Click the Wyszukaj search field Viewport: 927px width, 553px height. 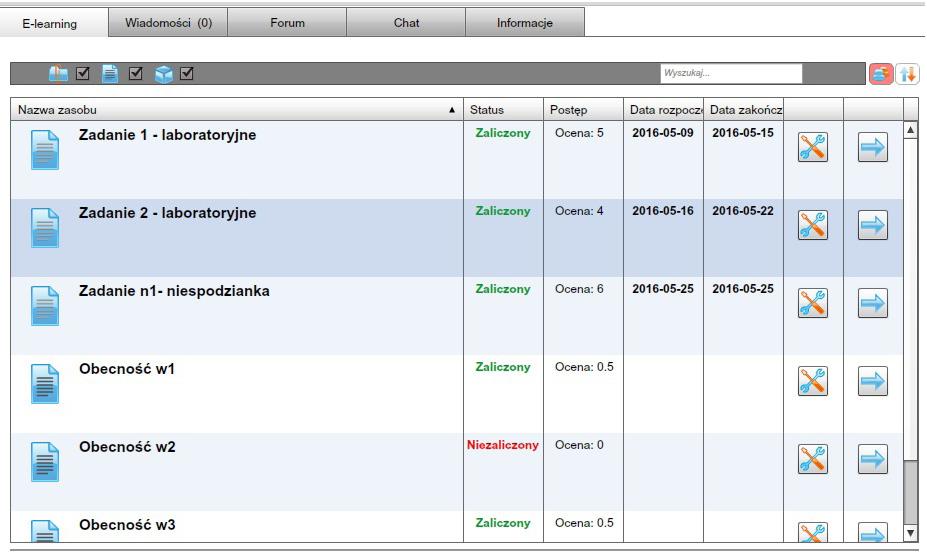point(731,73)
